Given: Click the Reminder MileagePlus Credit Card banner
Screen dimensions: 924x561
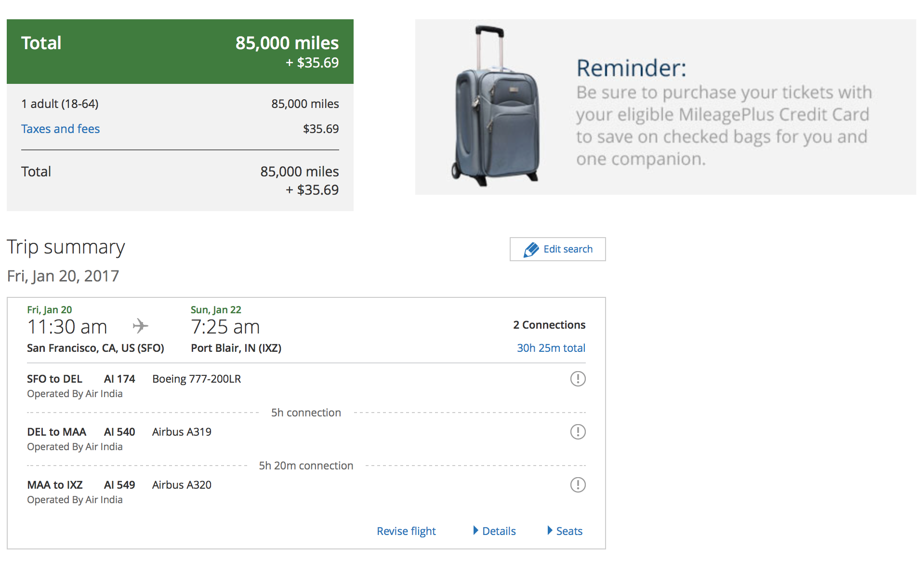Looking at the screenshot, I should 665,107.
